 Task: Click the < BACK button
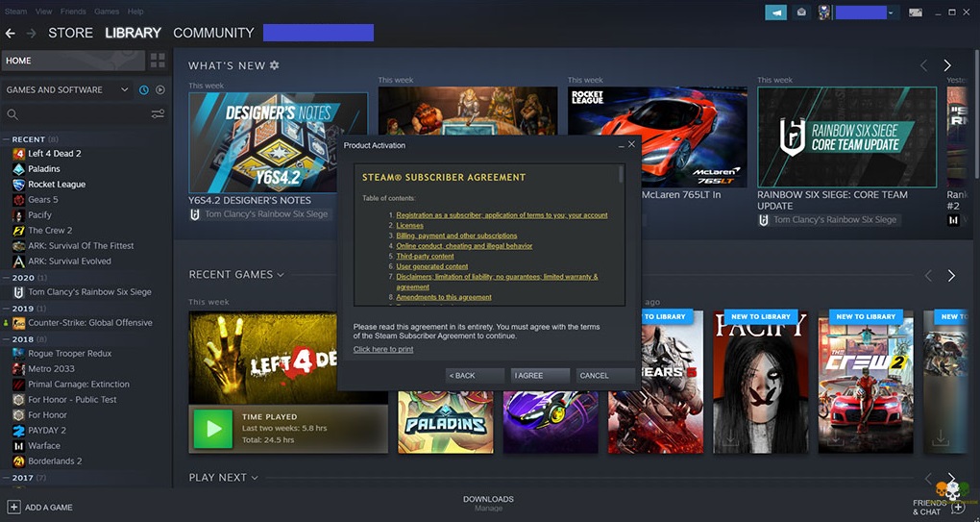[x=475, y=376]
